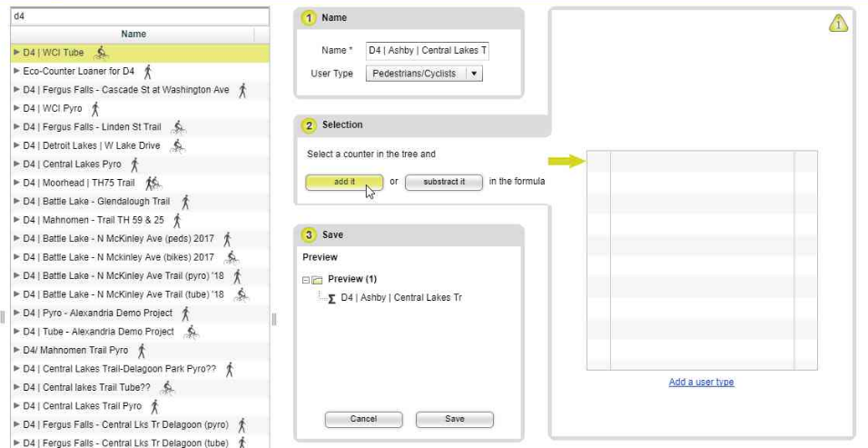Image resolution: width=868 pixels, height=448 pixels.
Task: Click cyclist icon beside Detroit Lakes W Lake Drive
Action: coord(178,145)
